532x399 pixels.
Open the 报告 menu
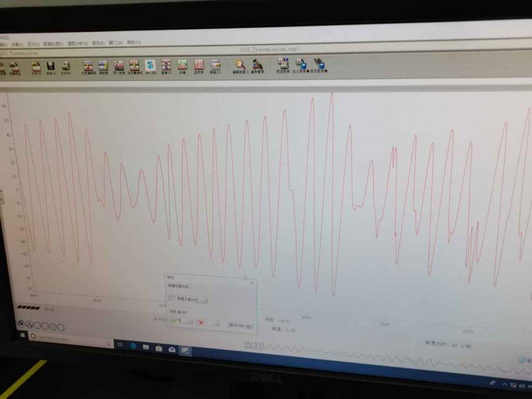click(x=98, y=43)
